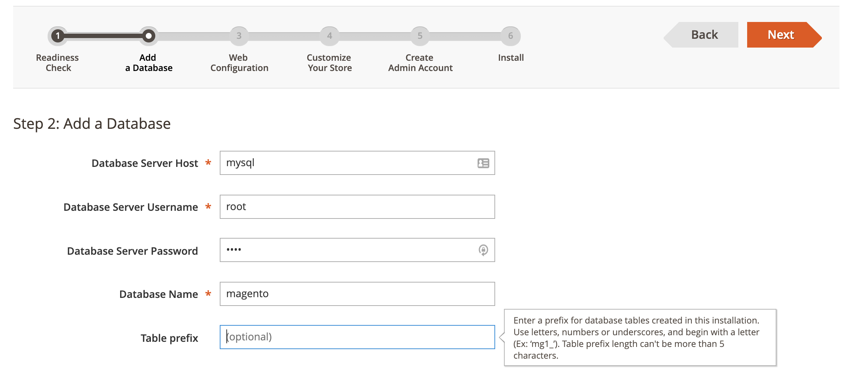This screenshot has width=868, height=385.
Task: Click the Install step label
Action: point(511,58)
